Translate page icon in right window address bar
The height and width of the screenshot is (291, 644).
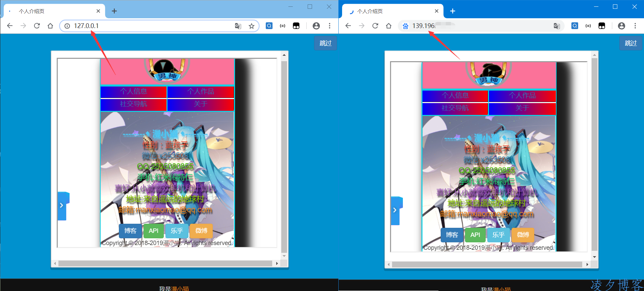click(x=557, y=26)
